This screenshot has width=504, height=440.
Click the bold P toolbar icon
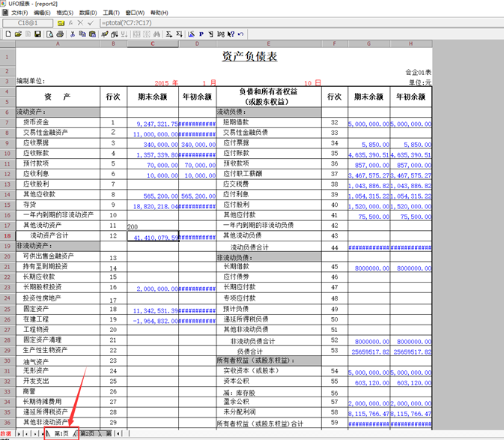point(201,34)
